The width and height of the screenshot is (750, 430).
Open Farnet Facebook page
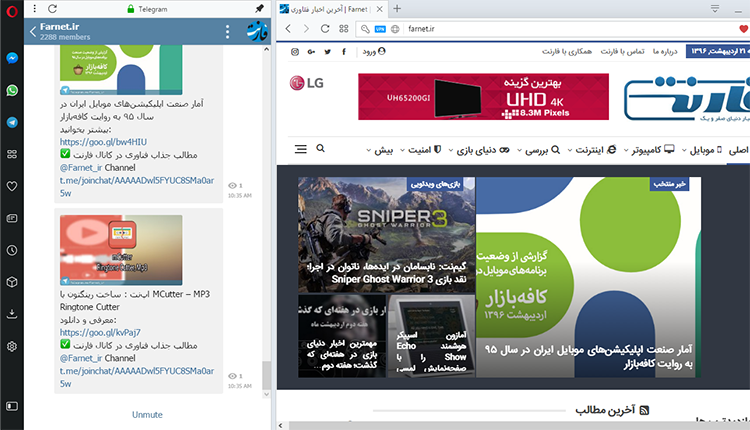(344, 52)
